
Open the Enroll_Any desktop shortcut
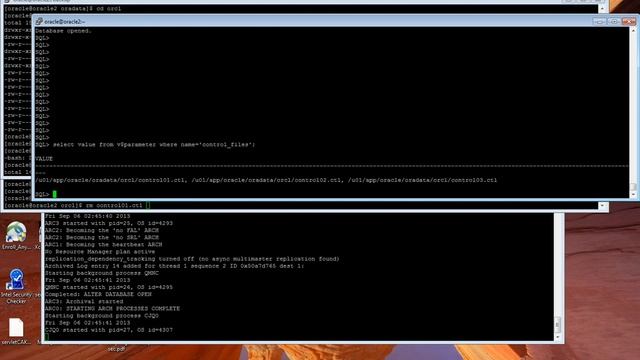click(16, 235)
